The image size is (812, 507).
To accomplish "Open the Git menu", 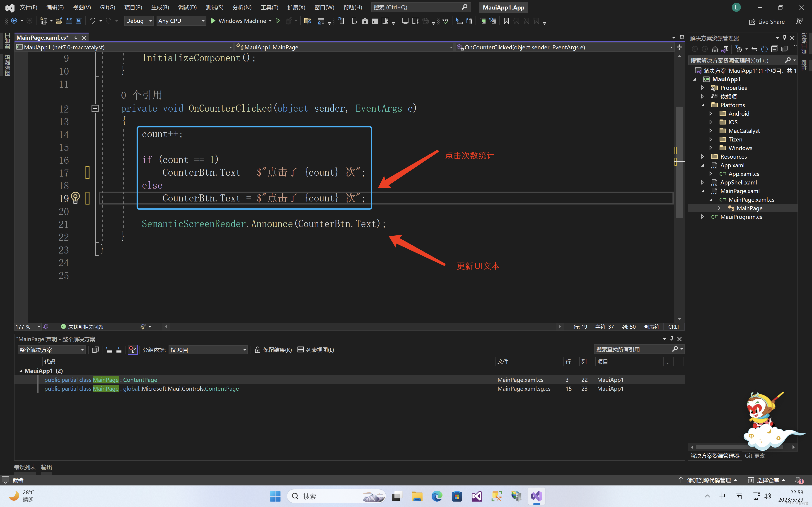I will [x=107, y=7].
